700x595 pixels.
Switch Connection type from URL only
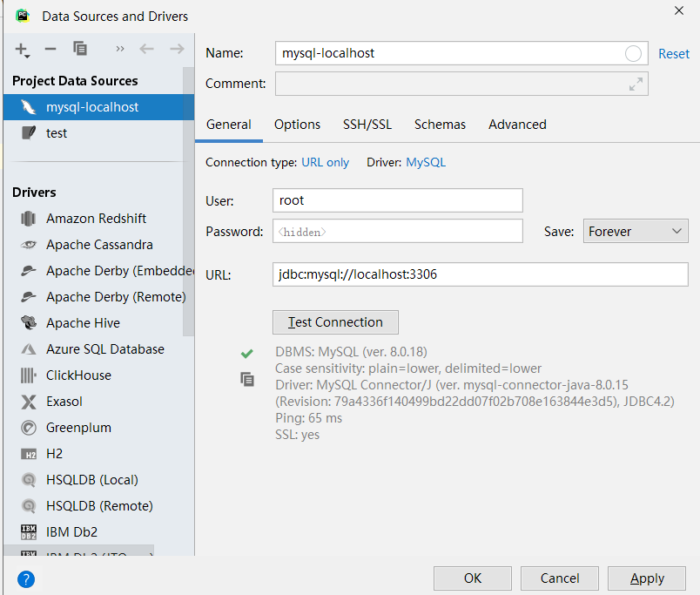pos(325,162)
